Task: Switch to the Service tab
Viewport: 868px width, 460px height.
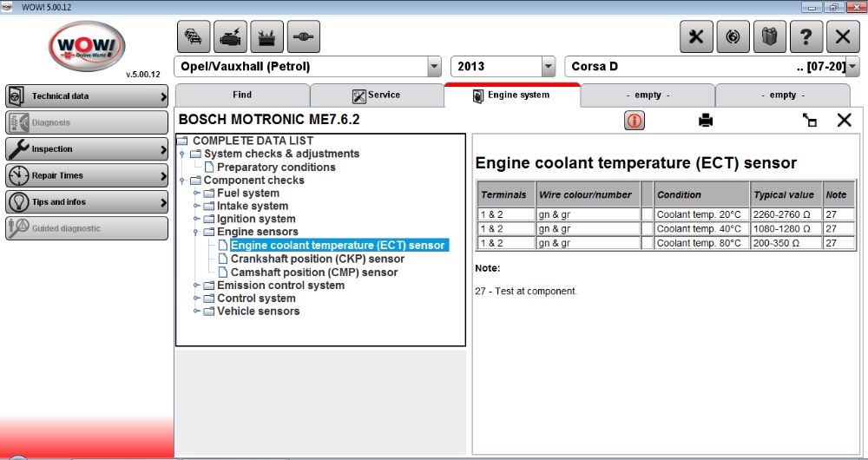Action: [x=377, y=95]
